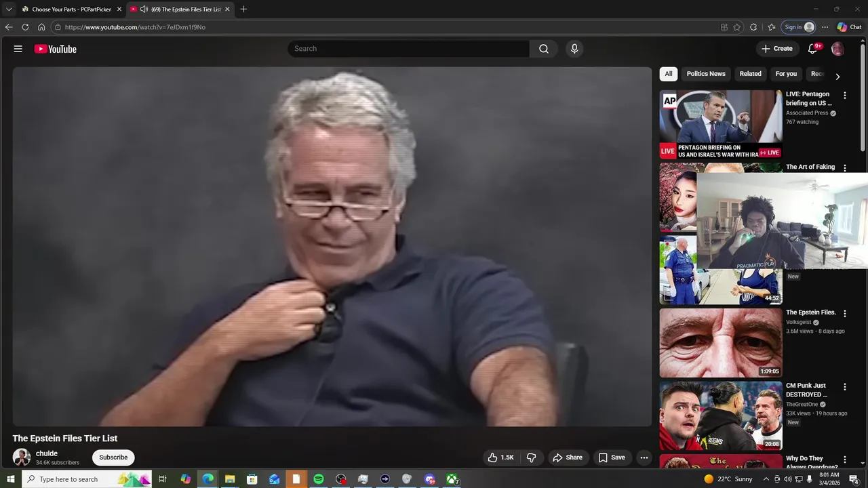Screen dimensions: 868x488
Task: Open the split screen apps icon in address bar
Action: tap(724, 27)
